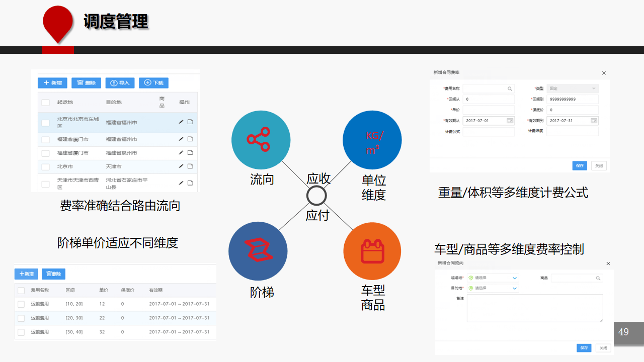Click the edit pencil in the 北京市北京市东城区 row
644x362 pixels.
tap(181, 122)
